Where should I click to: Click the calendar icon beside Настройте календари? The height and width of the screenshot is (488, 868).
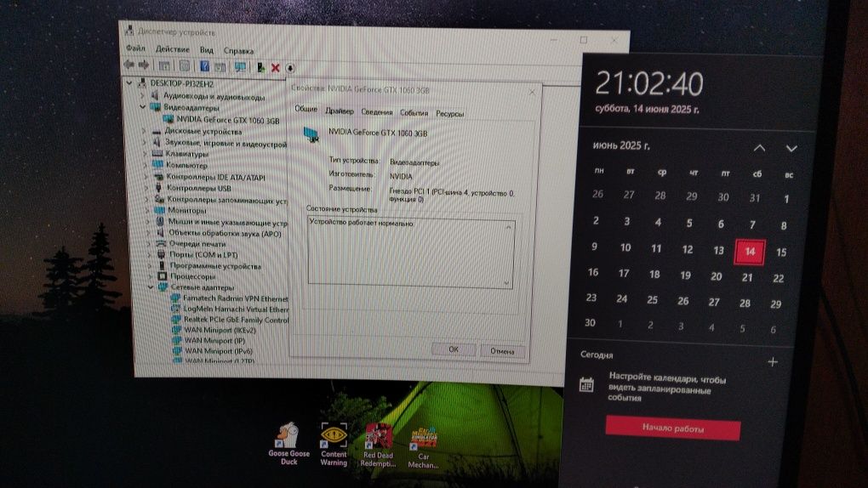click(587, 384)
